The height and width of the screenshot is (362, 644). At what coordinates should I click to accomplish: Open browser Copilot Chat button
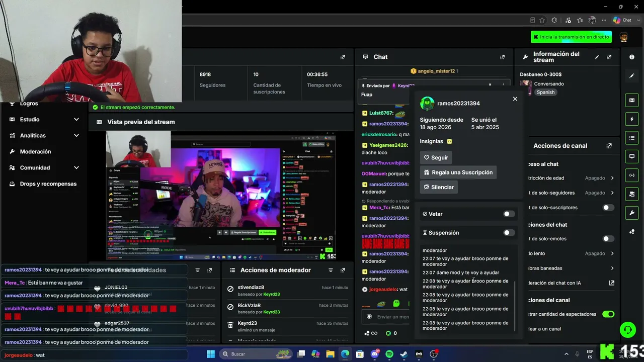(622, 20)
